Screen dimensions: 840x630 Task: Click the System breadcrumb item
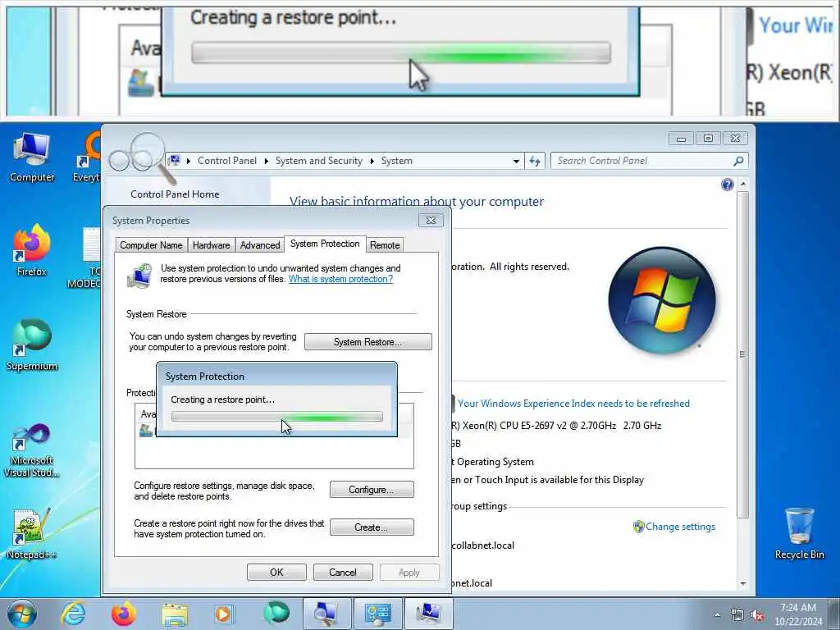(x=396, y=161)
